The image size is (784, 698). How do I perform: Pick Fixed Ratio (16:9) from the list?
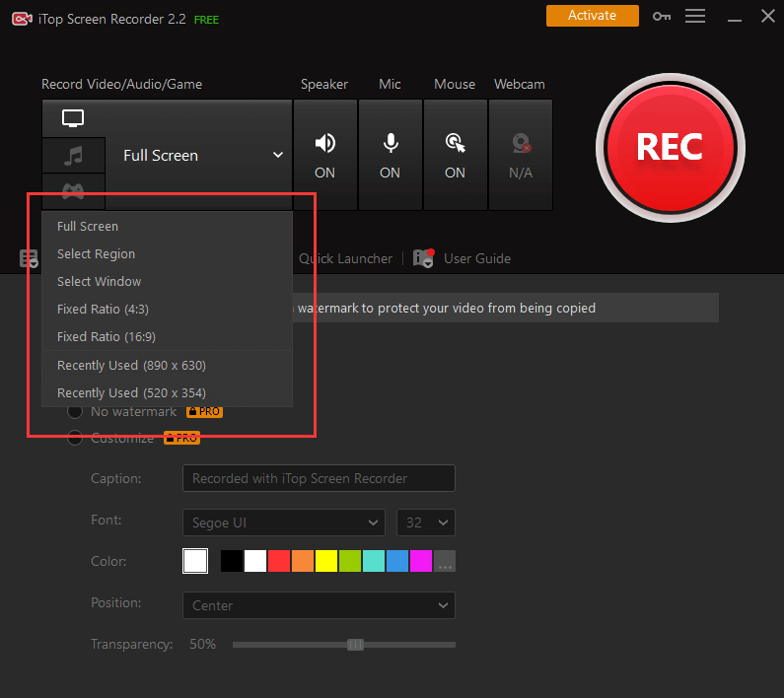(x=107, y=337)
